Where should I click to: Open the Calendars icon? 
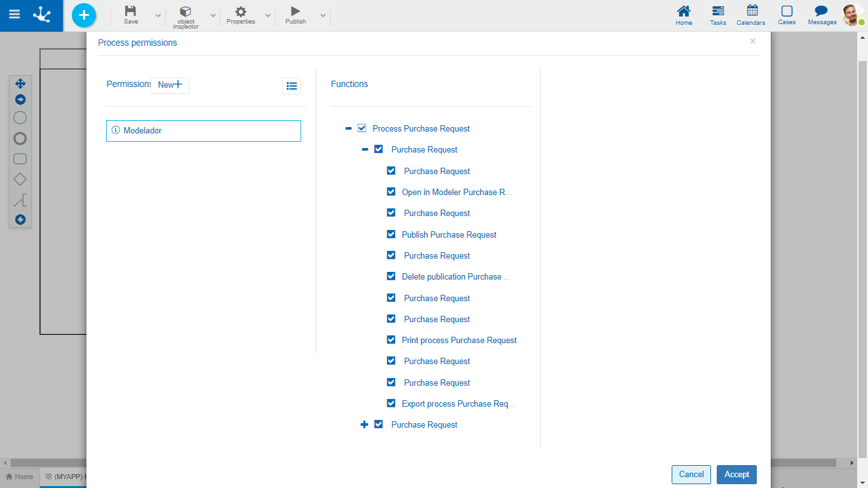tap(751, 15)
